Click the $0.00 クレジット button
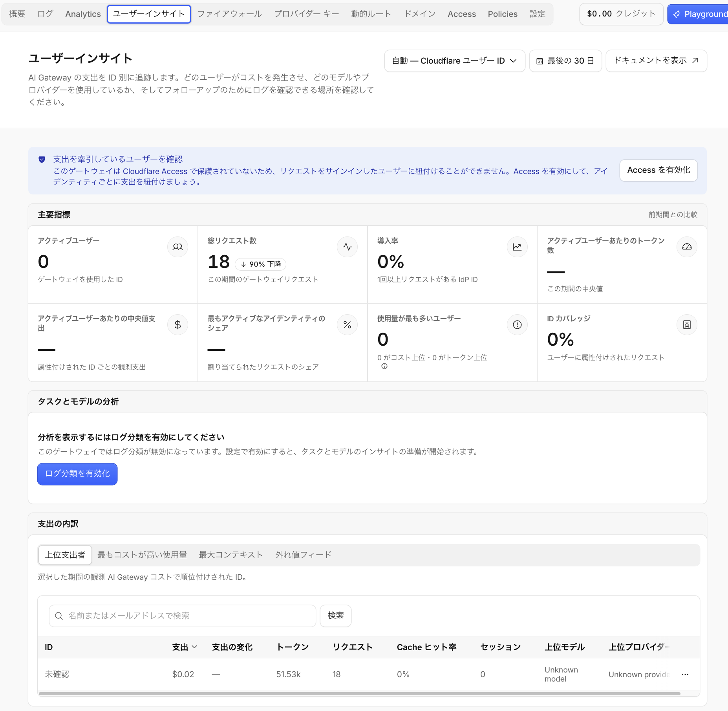Screen dimensions: 728x711 (621, 14)
